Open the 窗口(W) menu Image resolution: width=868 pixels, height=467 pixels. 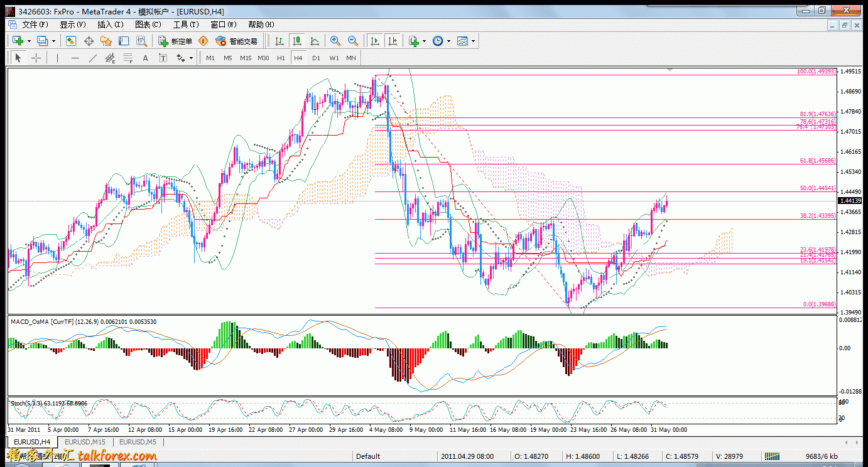(224, 24)
